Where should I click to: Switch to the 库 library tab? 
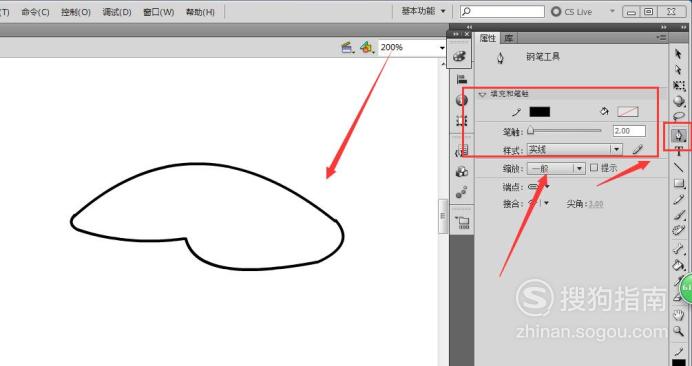[509, 38]
